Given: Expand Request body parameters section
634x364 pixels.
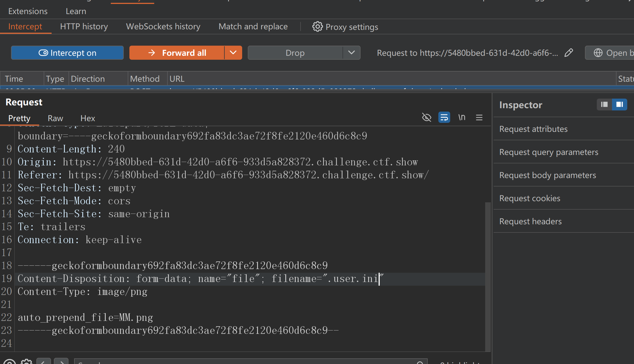Looking at the screenshot, I should pos(564,175).
